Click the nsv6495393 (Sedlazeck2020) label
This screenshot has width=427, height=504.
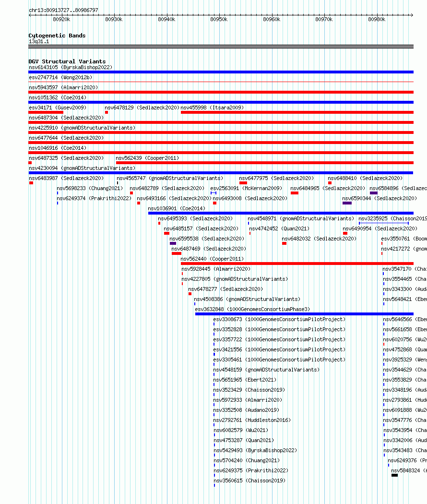tap(195, 218)
